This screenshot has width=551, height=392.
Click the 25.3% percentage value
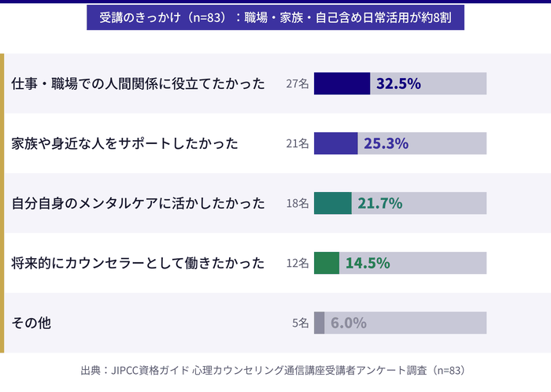coord(386,143)
